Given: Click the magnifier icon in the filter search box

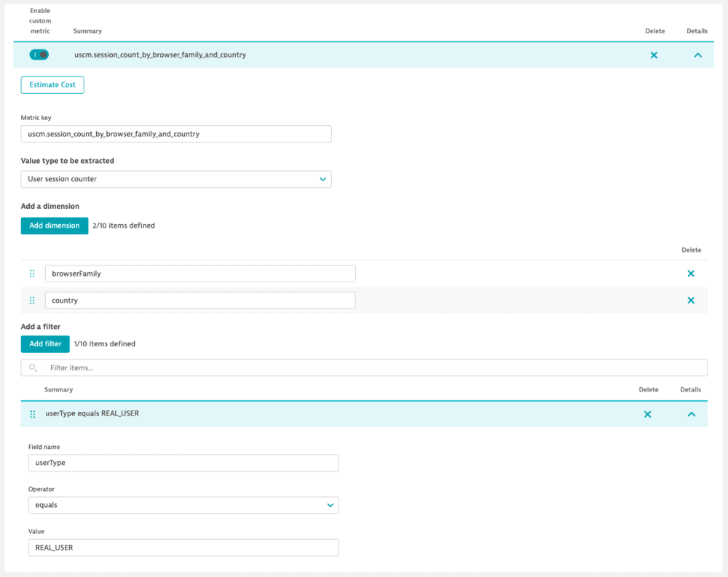Looking at the screenshot, I should coord(33,367).
